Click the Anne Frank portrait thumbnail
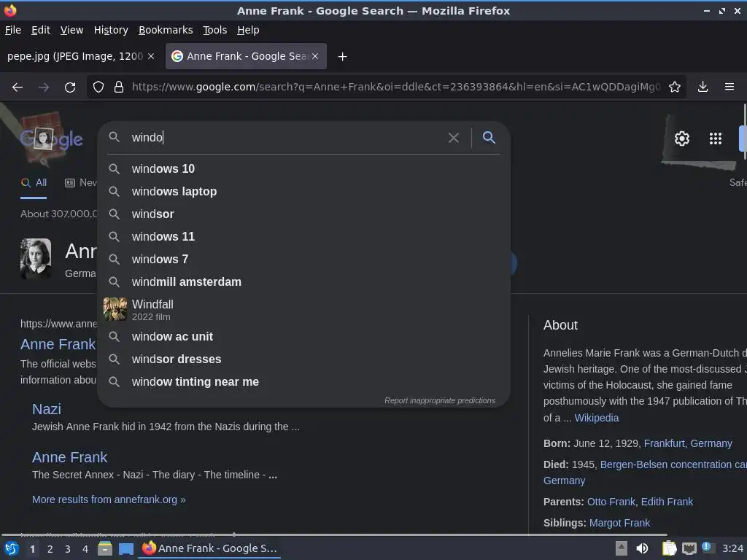Screen dimensions: 747x560 click(x=36, y=259)
